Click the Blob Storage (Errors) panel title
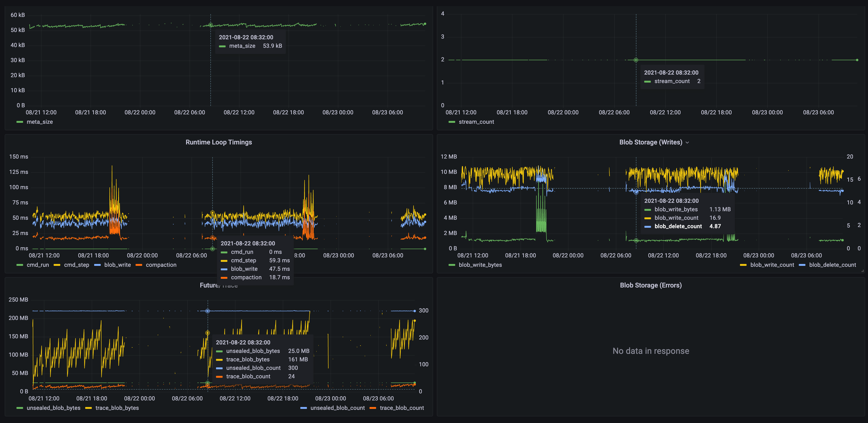868x423 pixels. coord(651,285)
